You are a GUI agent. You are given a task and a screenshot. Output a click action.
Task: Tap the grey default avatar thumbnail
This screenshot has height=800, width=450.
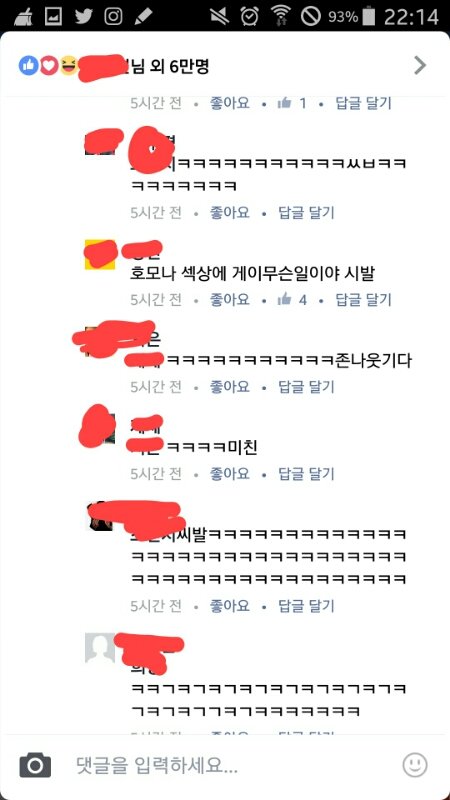pyautogui.click(x=99, y=648)
